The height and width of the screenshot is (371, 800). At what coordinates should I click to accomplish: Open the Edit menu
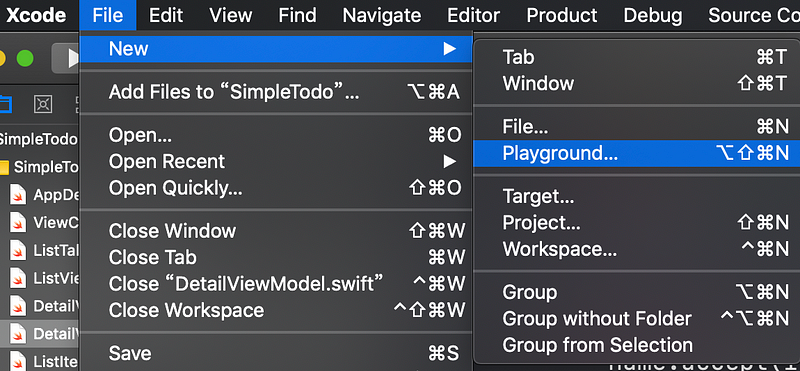(166, 15)
